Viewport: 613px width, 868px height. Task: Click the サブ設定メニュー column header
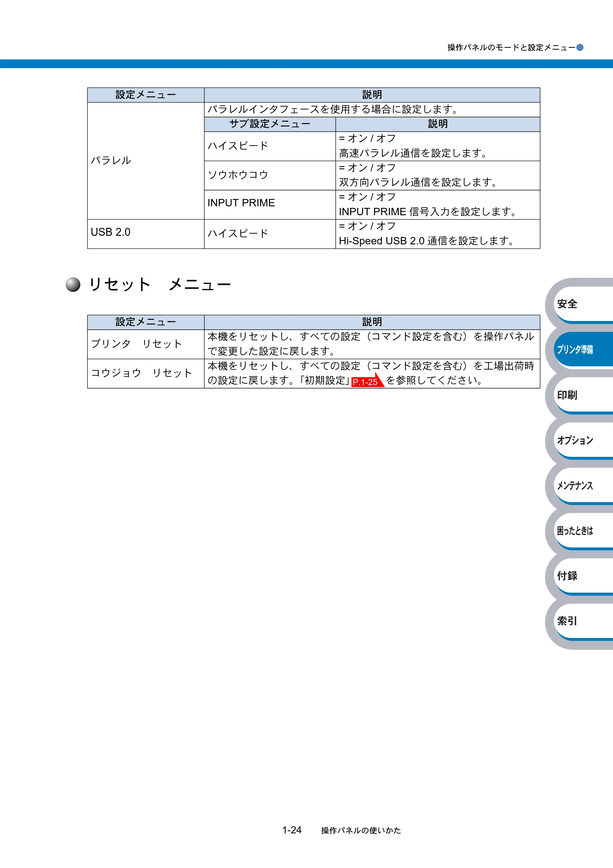(270, 124)
